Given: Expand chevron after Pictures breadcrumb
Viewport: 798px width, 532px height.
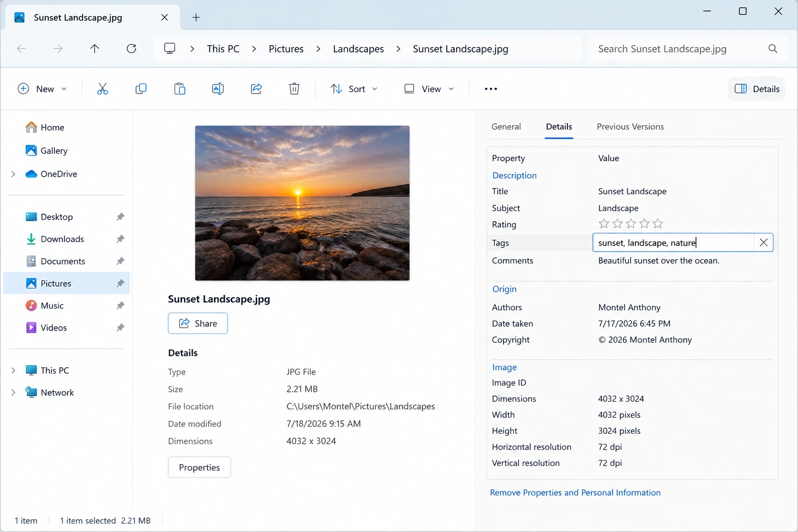Looking at the screenshot, I should tap(318, 49).
